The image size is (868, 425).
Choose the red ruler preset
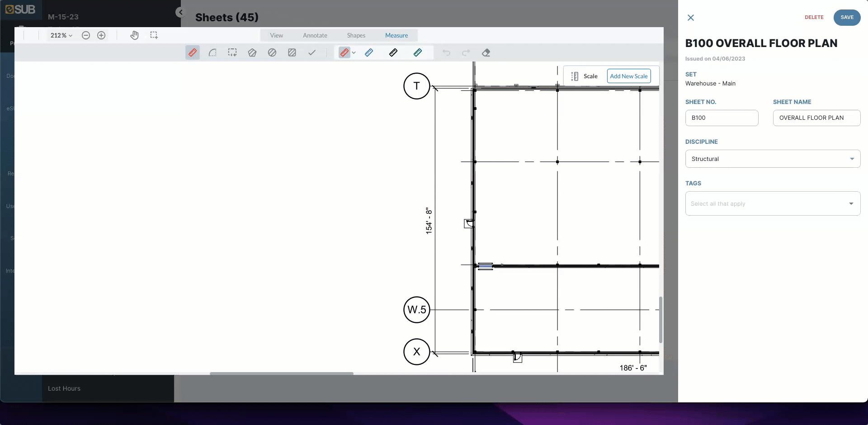coord(344,53)
